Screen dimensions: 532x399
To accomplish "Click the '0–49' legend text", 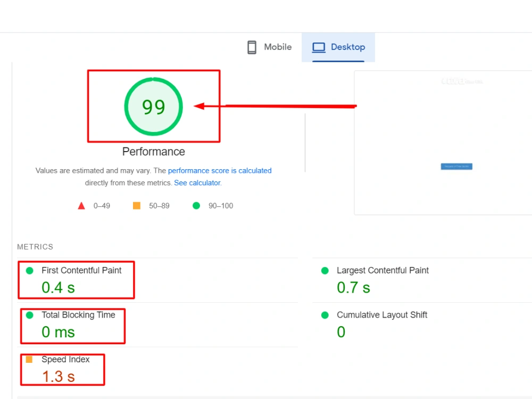I will coord(102,206).
